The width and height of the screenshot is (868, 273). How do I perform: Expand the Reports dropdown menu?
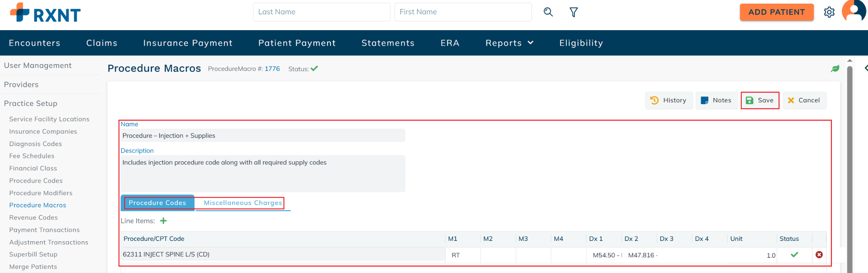509,43
